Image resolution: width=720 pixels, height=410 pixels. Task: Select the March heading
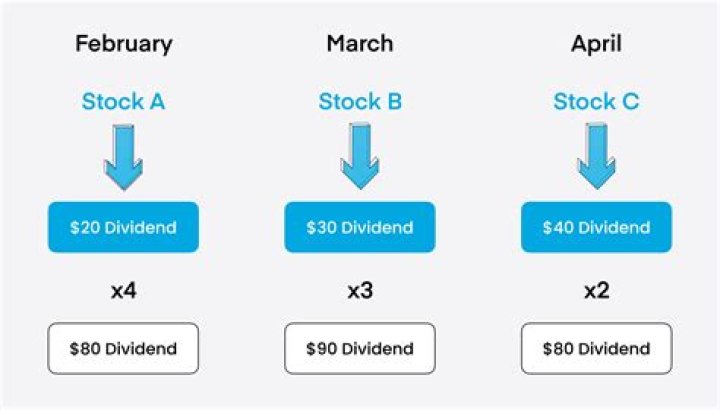[360, 44]
